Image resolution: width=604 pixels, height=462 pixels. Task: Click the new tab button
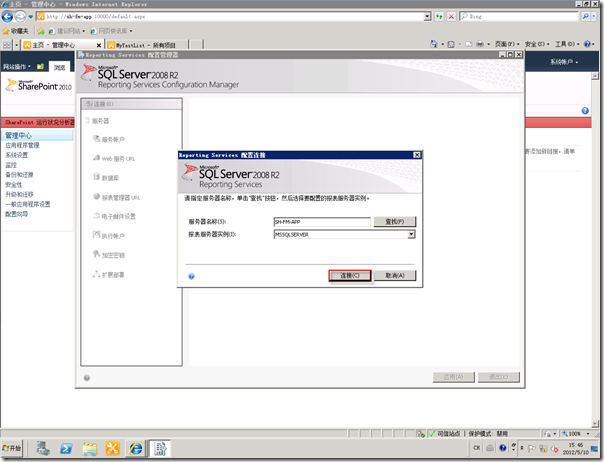click(x=196, y=45)
